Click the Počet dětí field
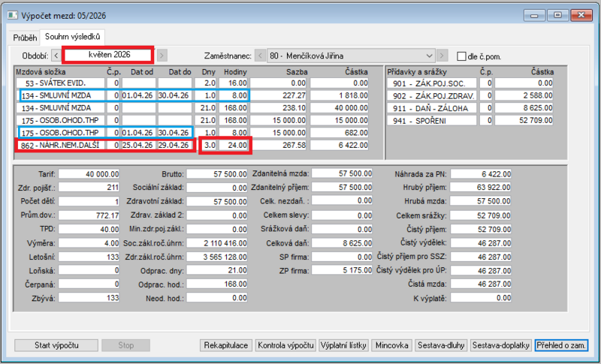 (x=89, y=201)
